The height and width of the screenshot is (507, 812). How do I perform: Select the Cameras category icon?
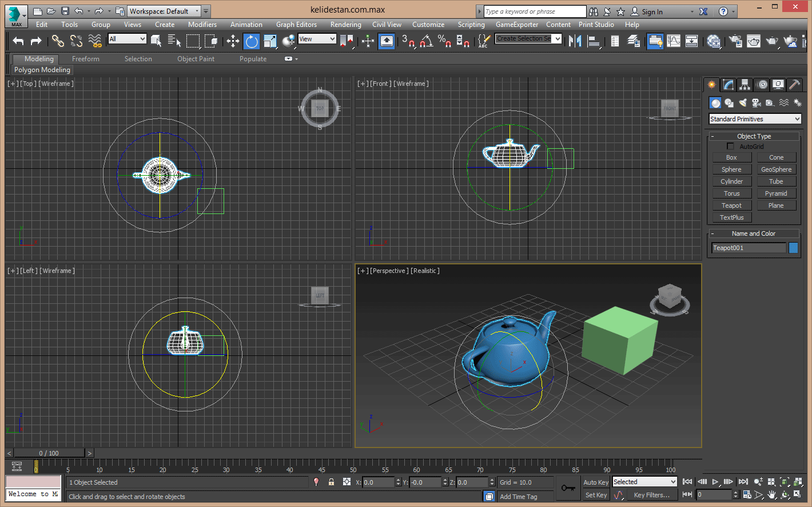click(757, 102)
